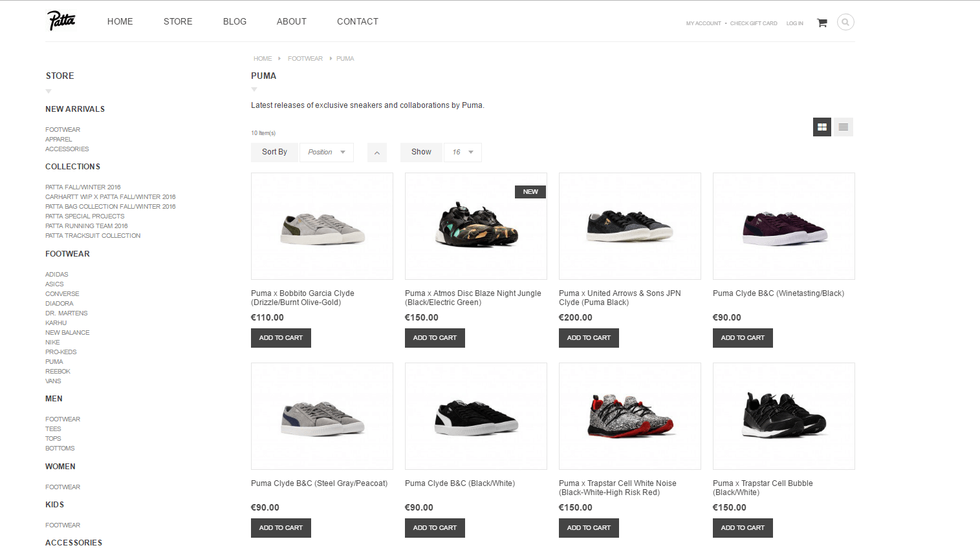Open Trapstar Cell Bubble thumbnail
The height and width of the screenshot is (550, 980).
coord(784,416)
